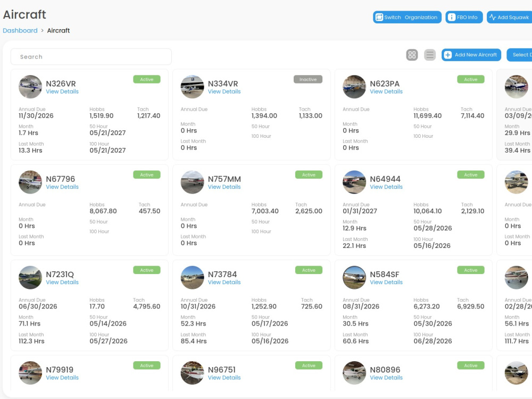Viewport: 532px width, 399px height.
Task: Click annual due date 01/31/2027
Action: [x=360, y=211]
